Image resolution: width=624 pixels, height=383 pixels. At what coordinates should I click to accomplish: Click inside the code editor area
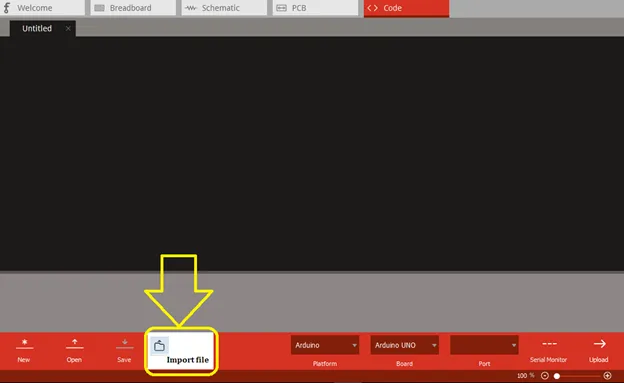click(312, 154)
